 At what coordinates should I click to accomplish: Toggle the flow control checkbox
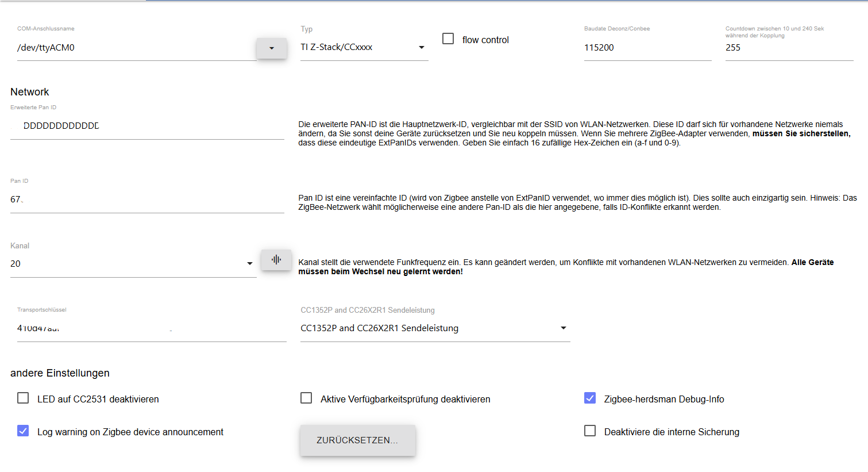coord(448,39)
